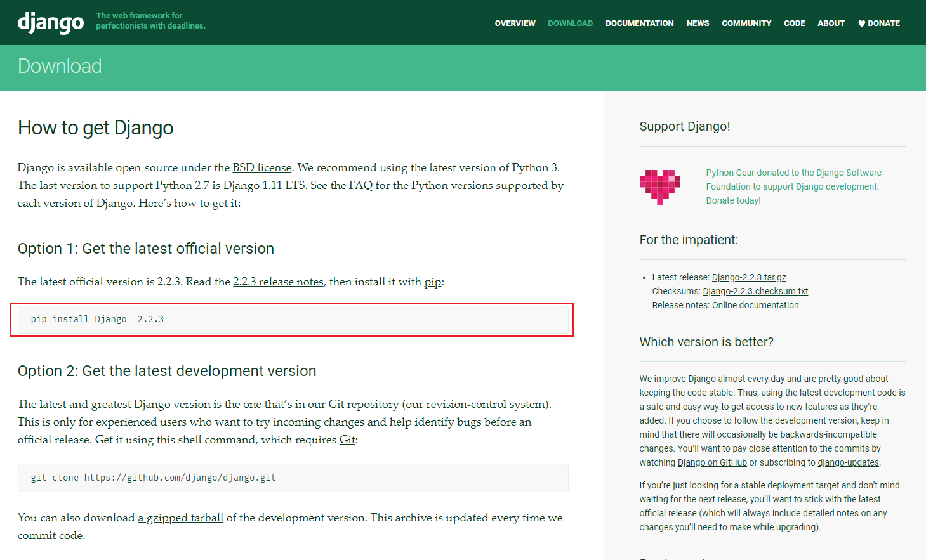Open the ABOUT navigation item

831,23
